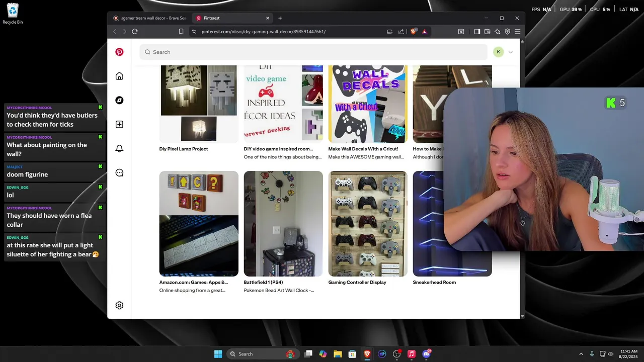Click the site settings icon left of URL
The height and width of the screenshot is (362, 644).
click(194, 31)
